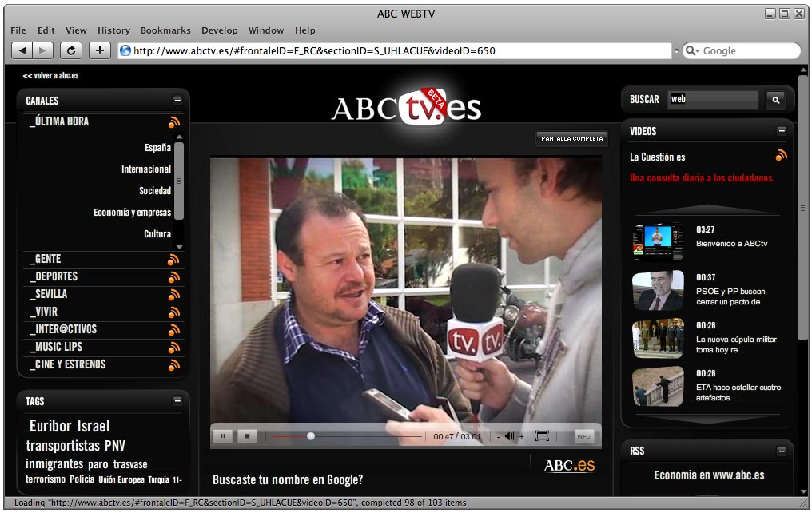The image size is (812, 513).
Task: Open the View menu
Action: click(76, 30)
